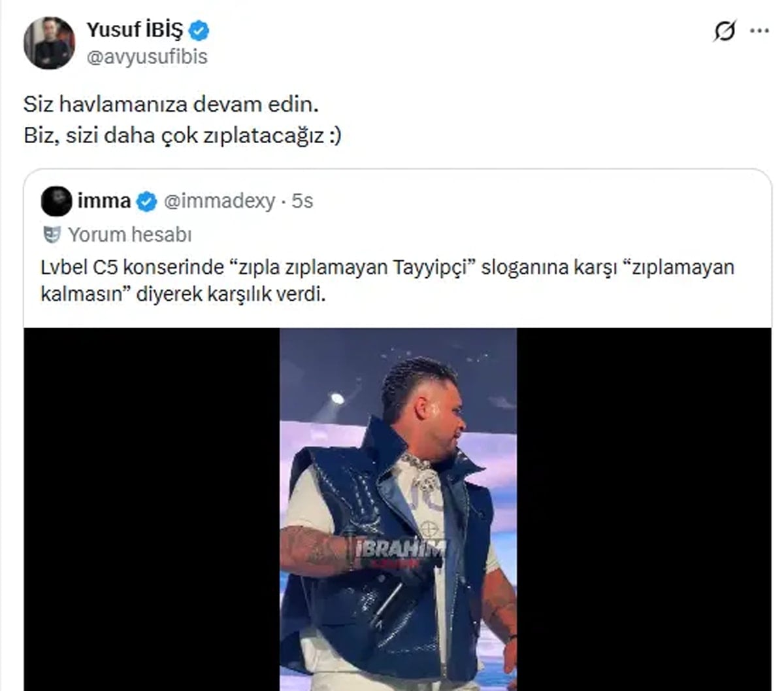Open Yusuf İBİŞ profile picture
Viewport: 784px width, 691px height.
click(50, 43)
